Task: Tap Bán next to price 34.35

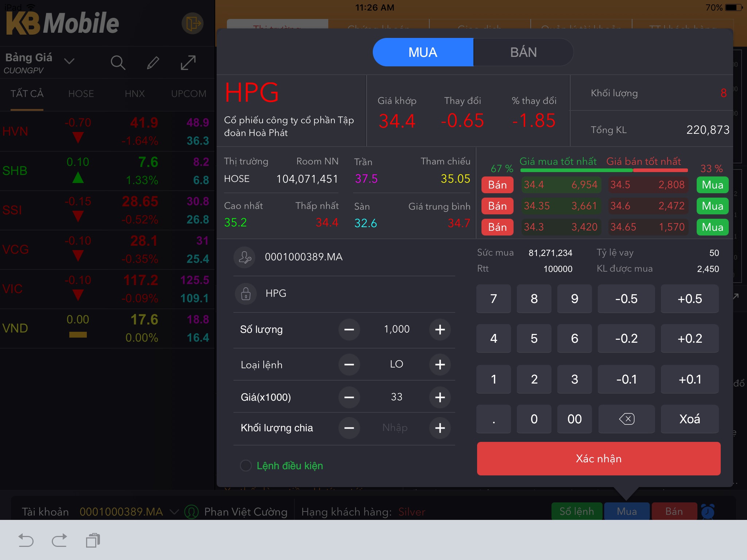Action: coord(498,206)
